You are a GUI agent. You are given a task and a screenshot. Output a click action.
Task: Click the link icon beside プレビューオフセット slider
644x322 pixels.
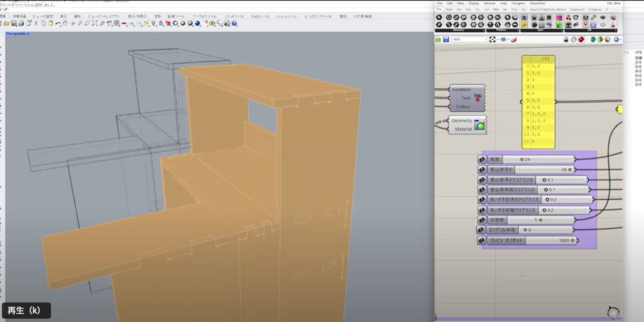pos(482,240)
